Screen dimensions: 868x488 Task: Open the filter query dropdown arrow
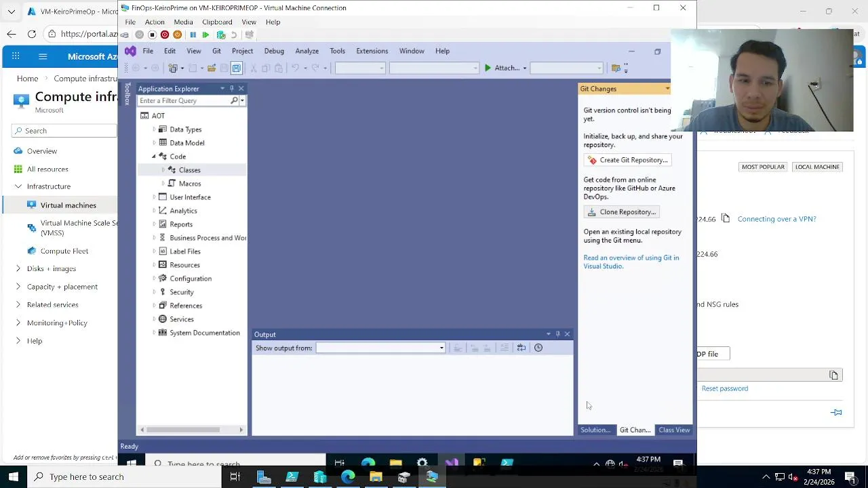point(242,101)
